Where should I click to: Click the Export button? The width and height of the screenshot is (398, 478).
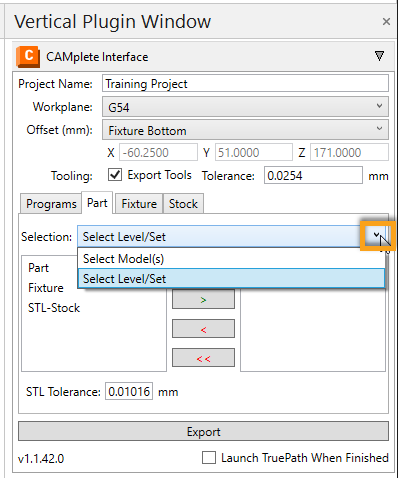click(x=203, y=432)
